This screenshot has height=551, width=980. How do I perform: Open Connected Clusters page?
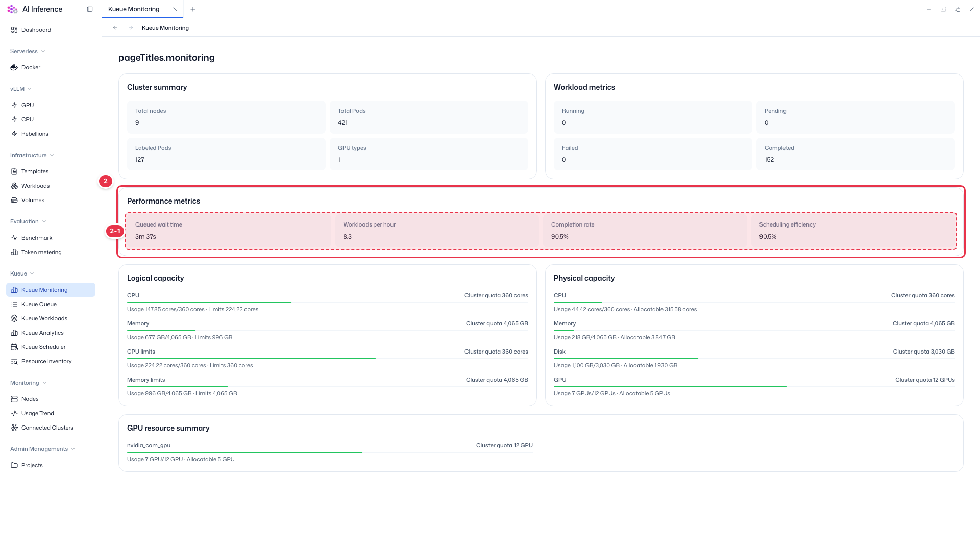click(x=51, y=428)
